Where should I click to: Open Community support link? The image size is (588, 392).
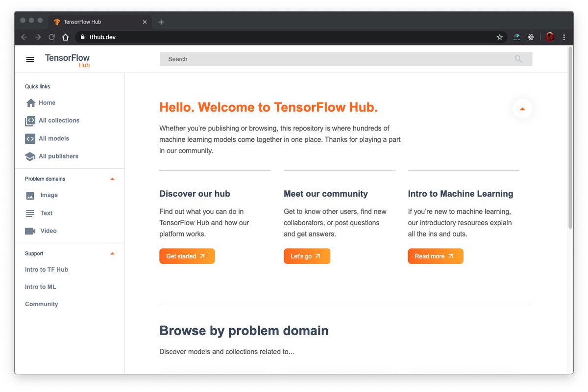[42, 304]
